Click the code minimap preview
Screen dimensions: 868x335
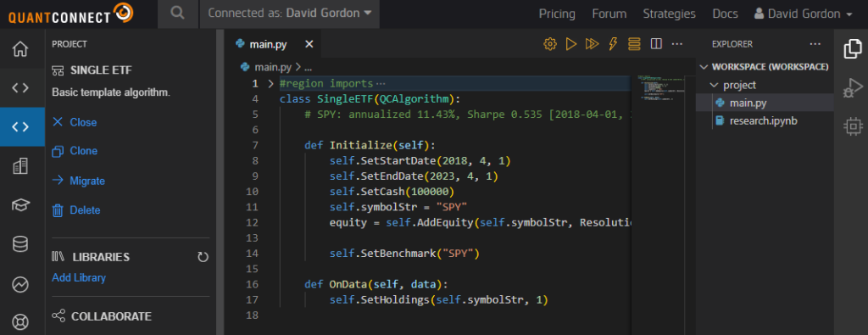coord(657,87)
